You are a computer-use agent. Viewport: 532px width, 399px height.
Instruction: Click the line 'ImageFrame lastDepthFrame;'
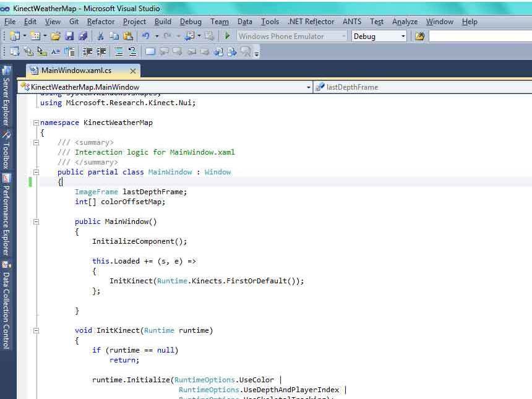[131, 192]
